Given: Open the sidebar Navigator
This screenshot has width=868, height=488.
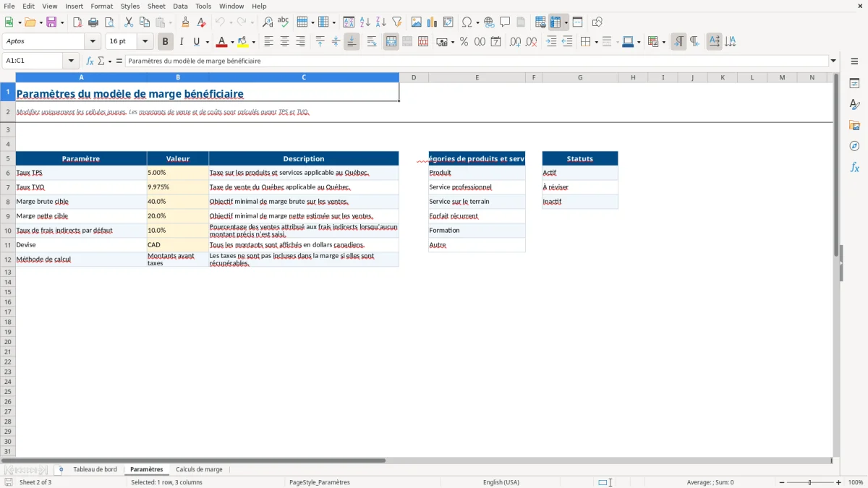Looking at the screenshot, I should click(854, 146).
